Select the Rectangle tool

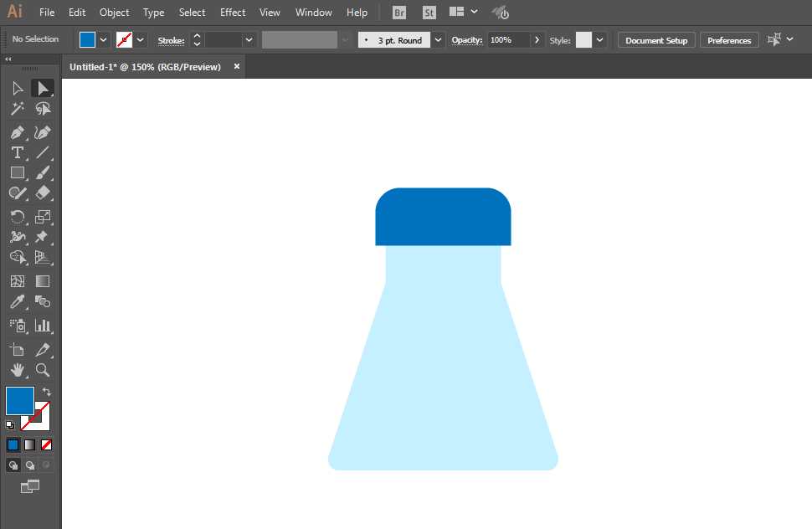coord(17,173)
